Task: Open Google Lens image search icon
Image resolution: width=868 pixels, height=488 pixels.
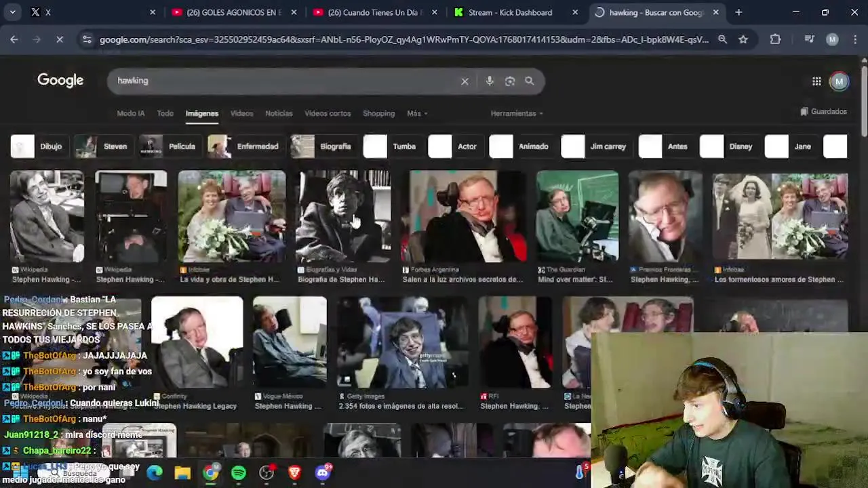Action: [x=509, y=81]
